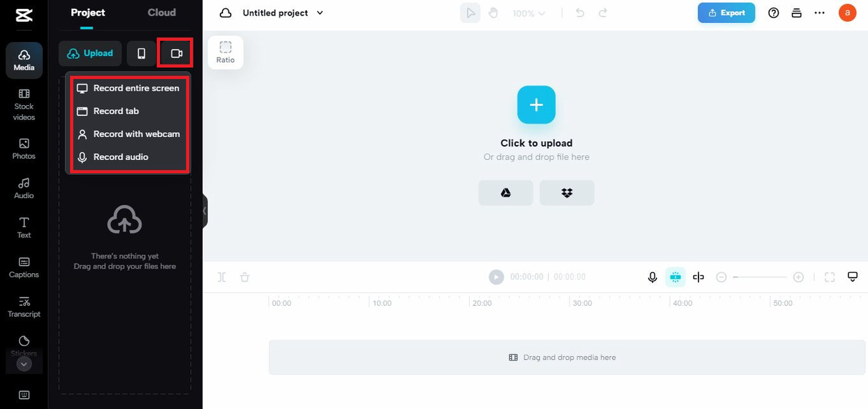Expand more sidebar tools chevron
Image resolution: width=868 pixels, height=409 pixels.
click(x=24, y=364)
